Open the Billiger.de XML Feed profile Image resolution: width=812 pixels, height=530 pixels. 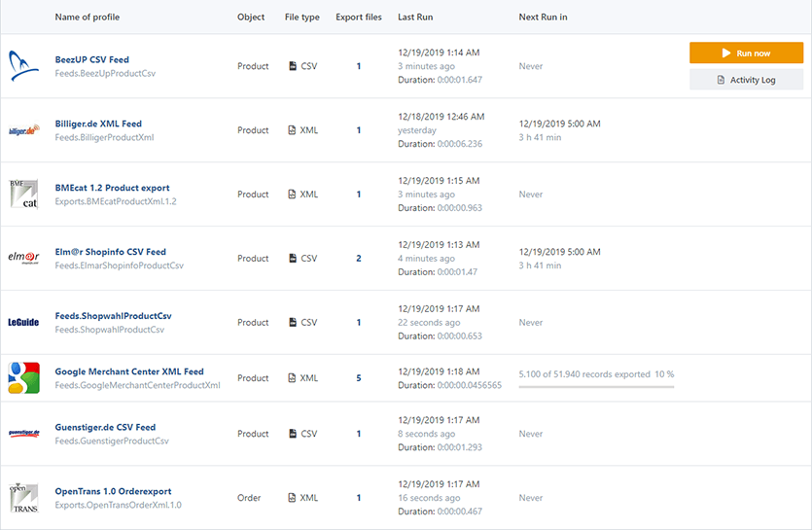[x=98, y=124]
